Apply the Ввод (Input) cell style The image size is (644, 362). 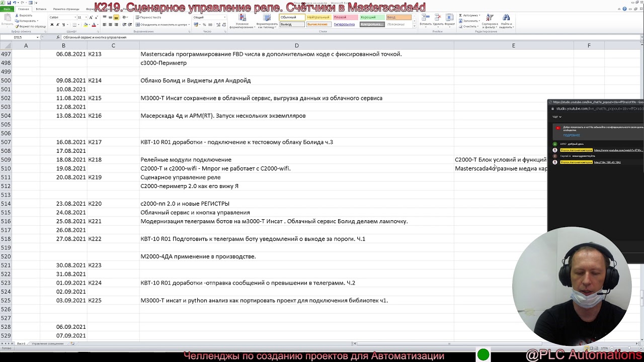pos(399,17)
